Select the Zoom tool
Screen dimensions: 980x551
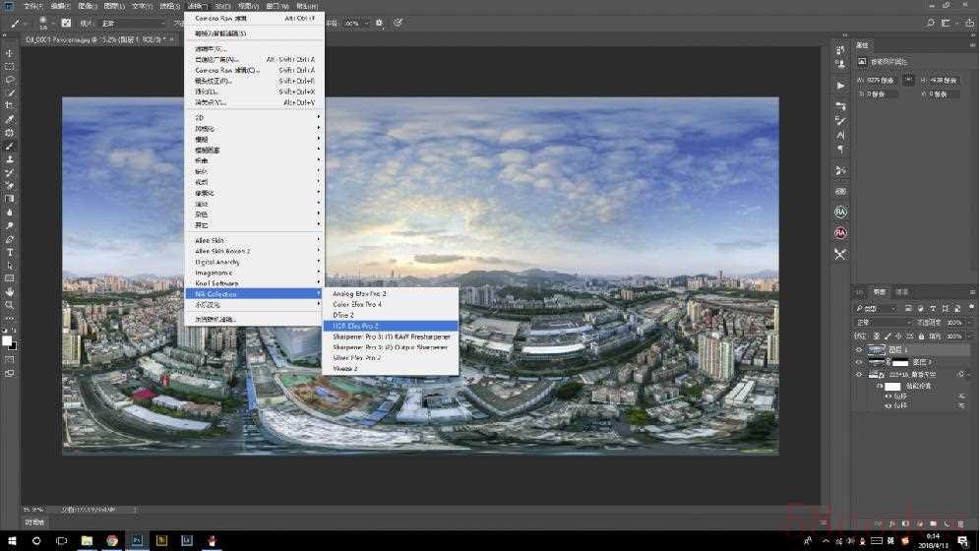pos(10,305)
